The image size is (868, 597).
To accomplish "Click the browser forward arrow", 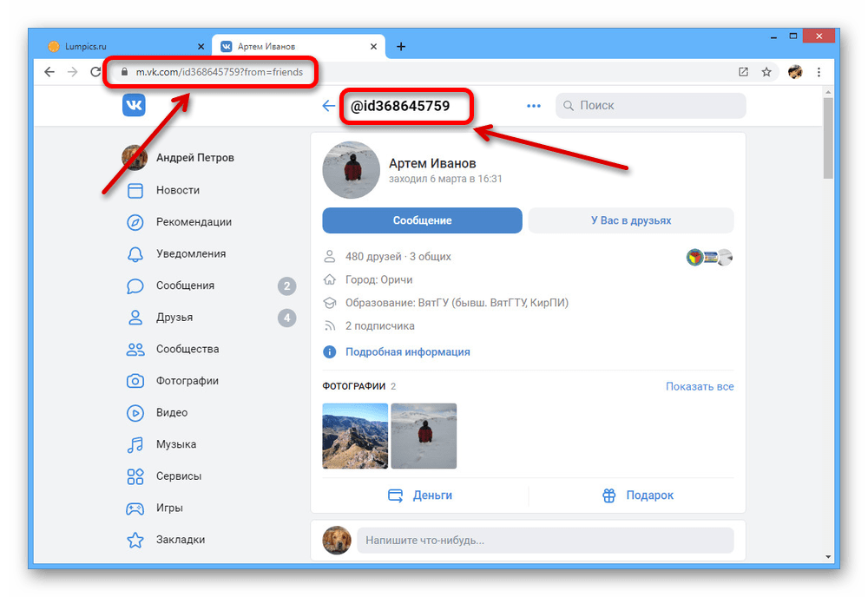I will click(x=73, y=72).
